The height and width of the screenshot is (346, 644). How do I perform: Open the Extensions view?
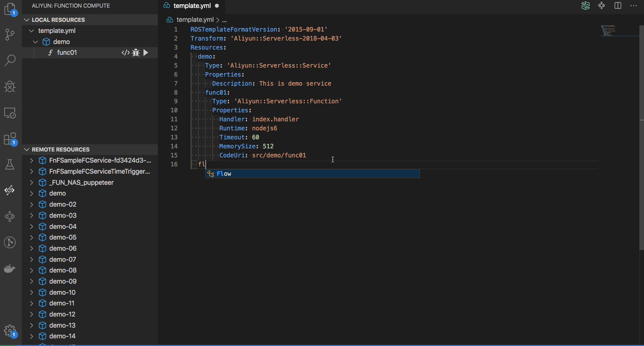[10, 139]
